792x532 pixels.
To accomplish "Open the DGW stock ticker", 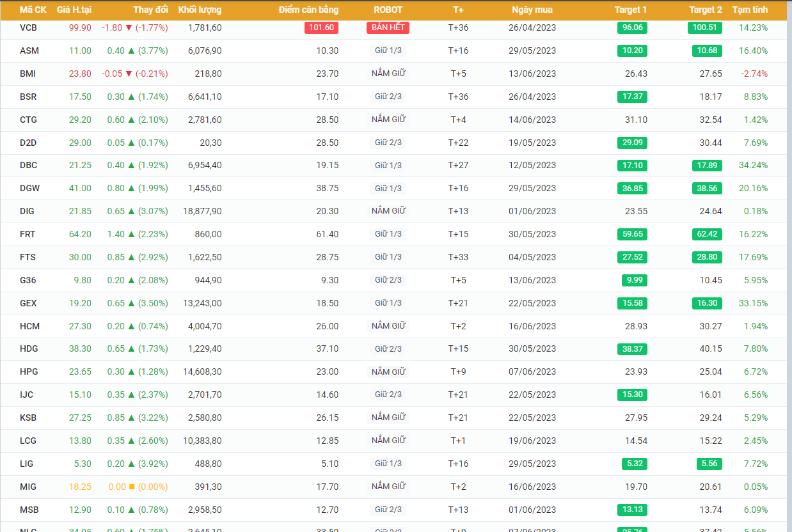I will pos(29,189).
